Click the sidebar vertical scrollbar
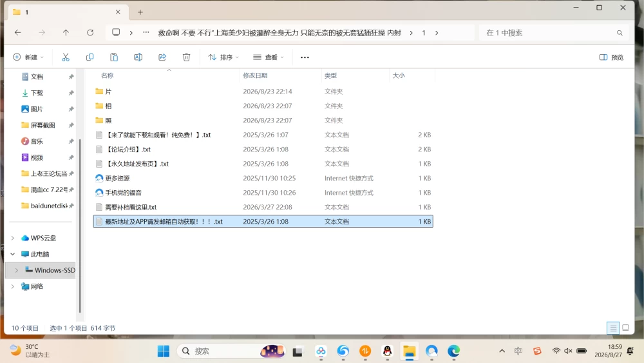 coord(80,226)
